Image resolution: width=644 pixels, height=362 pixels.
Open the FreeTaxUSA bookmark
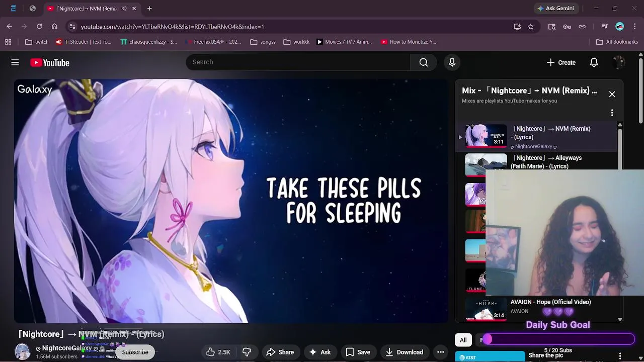(x=213, y=42)
